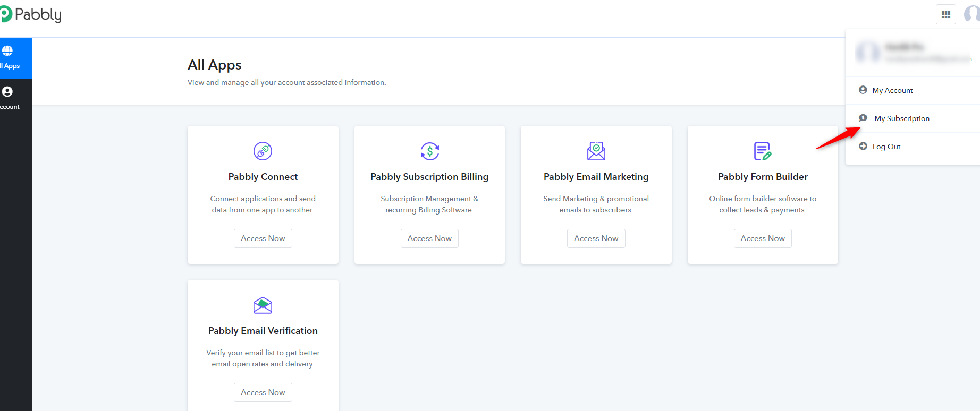Select the All Apps globe icon in sidebar
This screenshot has height=411, width=980.
pyautogui.click(x=7, y=51)
